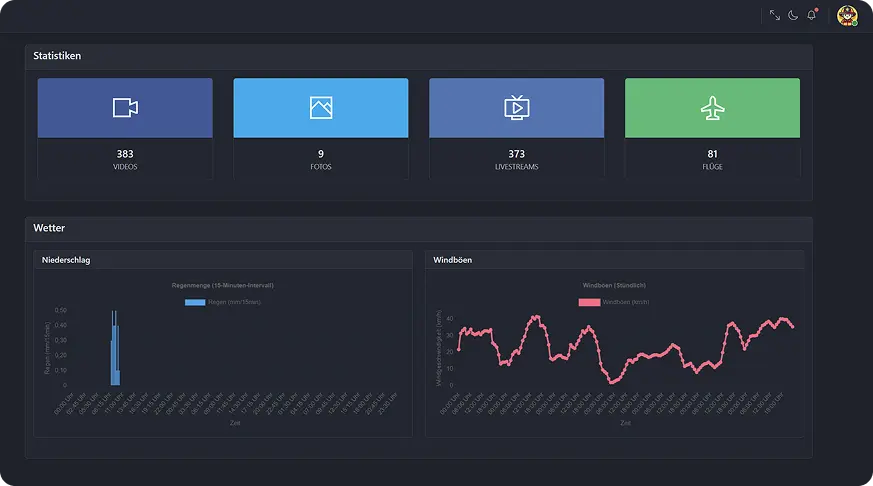
Task: Open the 9 Fotos statistic
Action: pos(321,159)
